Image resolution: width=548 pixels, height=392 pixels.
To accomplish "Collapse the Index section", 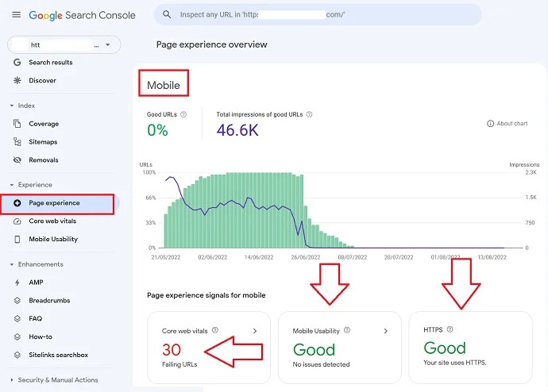I will 23,106.
